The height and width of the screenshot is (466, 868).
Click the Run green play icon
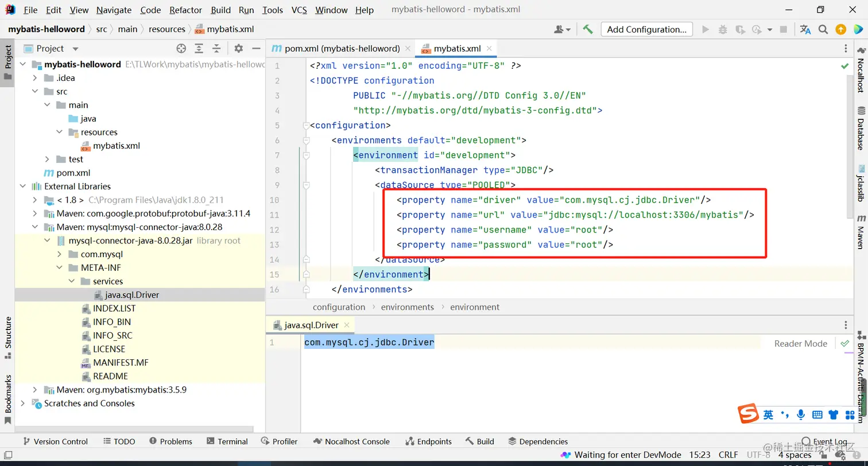pyautogui.click(x=706, y=29)
